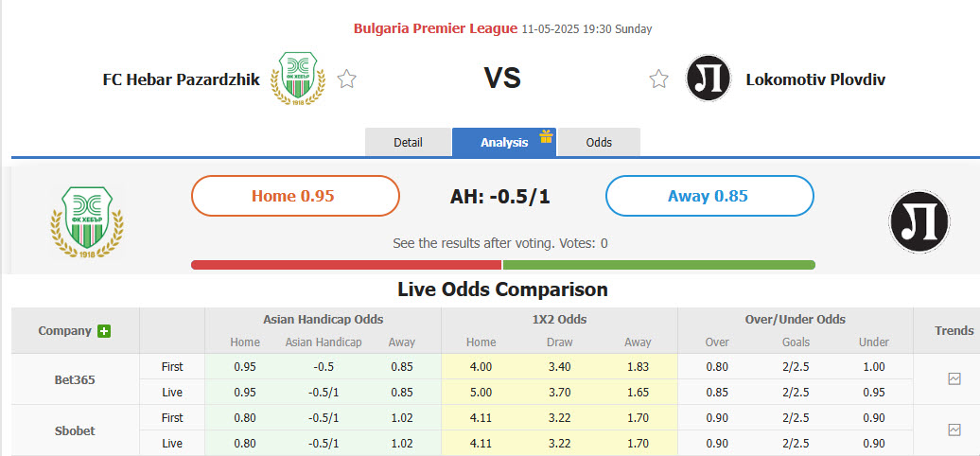Click the red home vote bar
This screenshot has width=980, height=456.
pos(346,265)
